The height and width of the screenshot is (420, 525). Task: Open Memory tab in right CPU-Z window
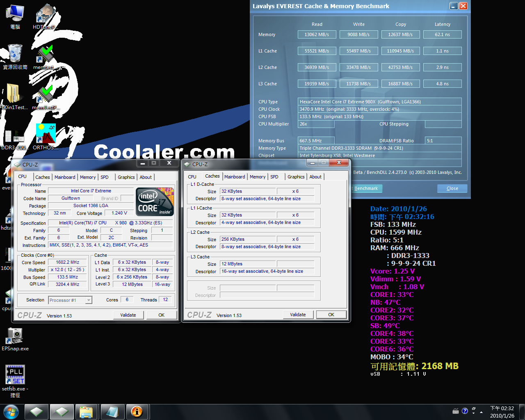point(258,177)
